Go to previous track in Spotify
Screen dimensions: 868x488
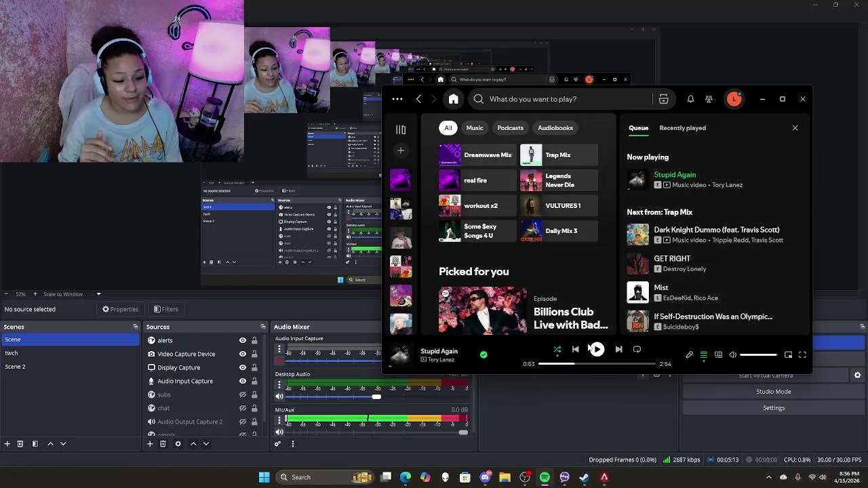[575, 349]
